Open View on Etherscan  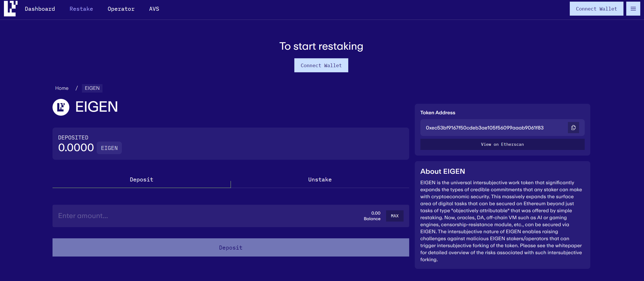click(502, 144)
